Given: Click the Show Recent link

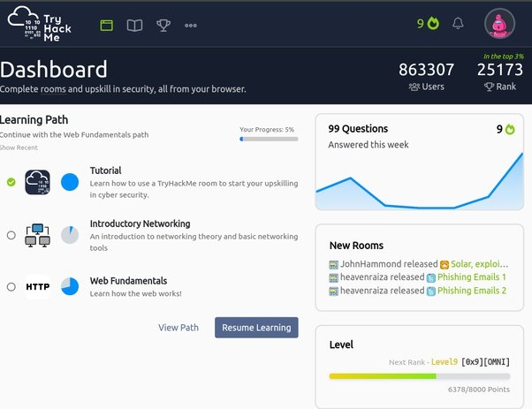Looking at the screenshot, I should point(19,148).
